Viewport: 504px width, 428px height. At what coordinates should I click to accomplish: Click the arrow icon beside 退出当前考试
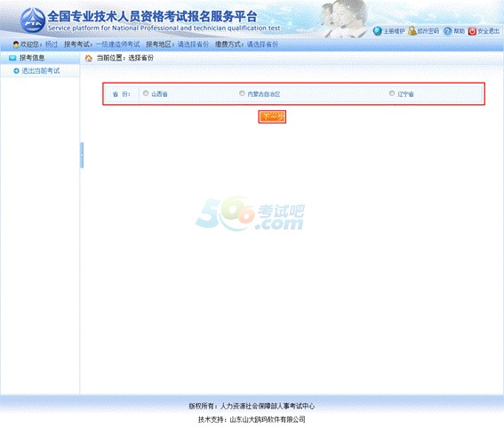(16, 71)
